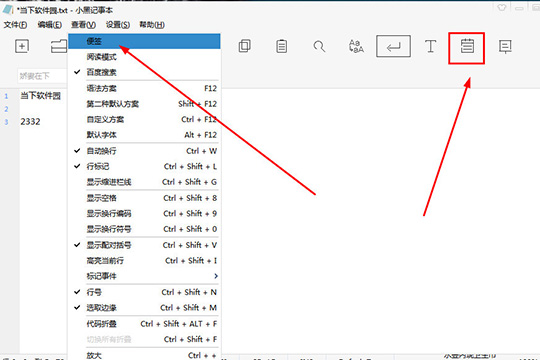Click the copy icon in toolbar
This screenshot has height=360, width=540.
pyautogui.click(x=245, y=46)
